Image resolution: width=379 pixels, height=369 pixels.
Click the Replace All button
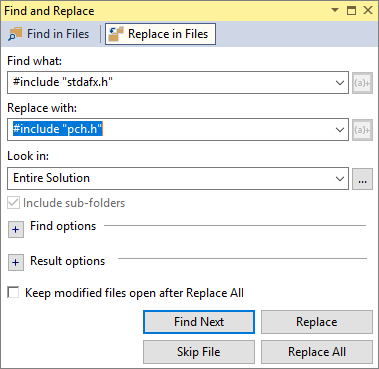317,352
